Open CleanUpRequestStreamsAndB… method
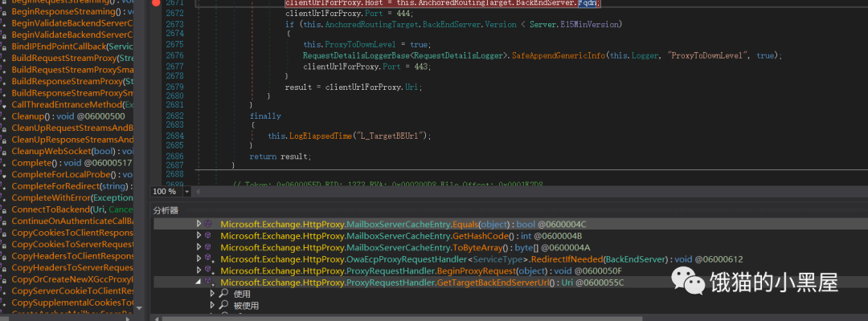This screenshot has height=321, width=868. pos(72,128)
